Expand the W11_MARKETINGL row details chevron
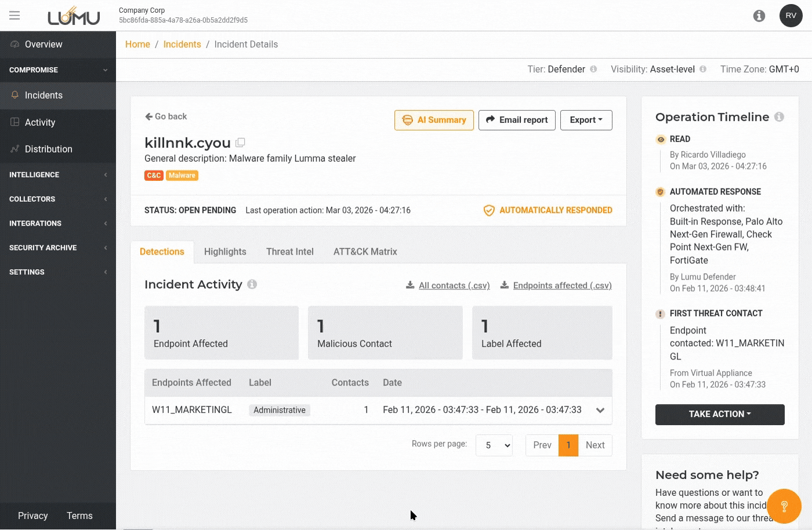This screenshot has width=812, height=530. coord(600,410)
